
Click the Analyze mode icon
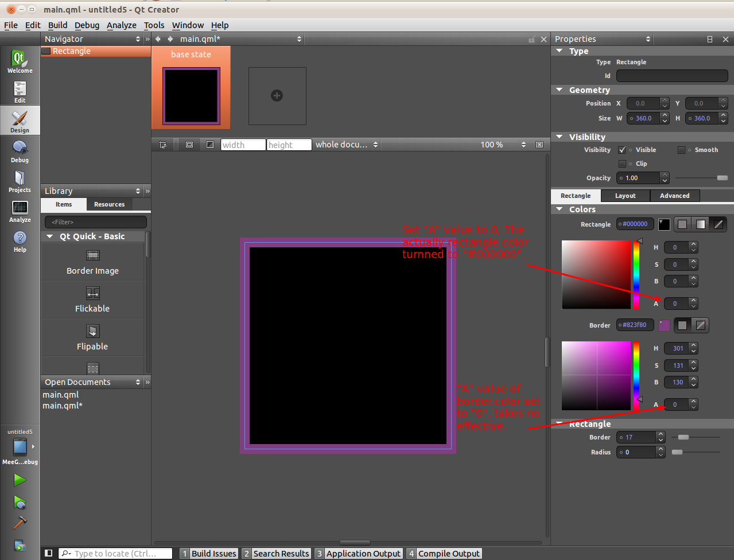20,211
